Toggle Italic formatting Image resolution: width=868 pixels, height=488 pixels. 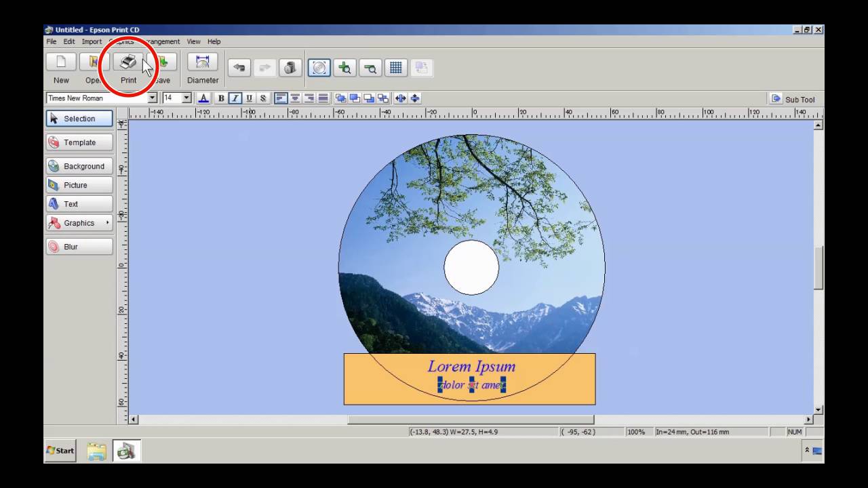[x=235, y=98]
